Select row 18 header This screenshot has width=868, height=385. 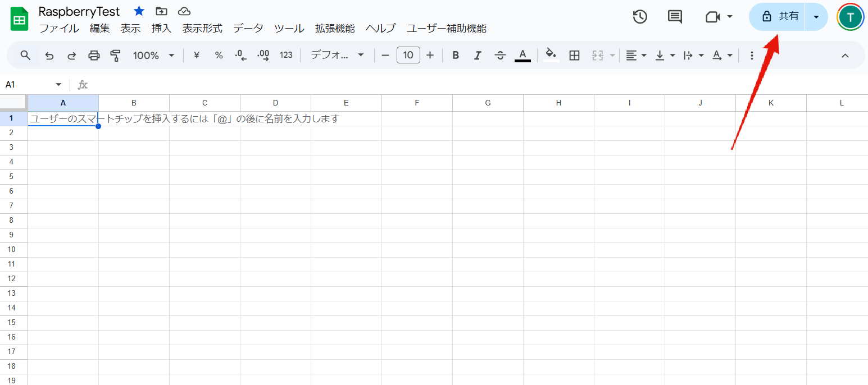[x=13, y=366]
